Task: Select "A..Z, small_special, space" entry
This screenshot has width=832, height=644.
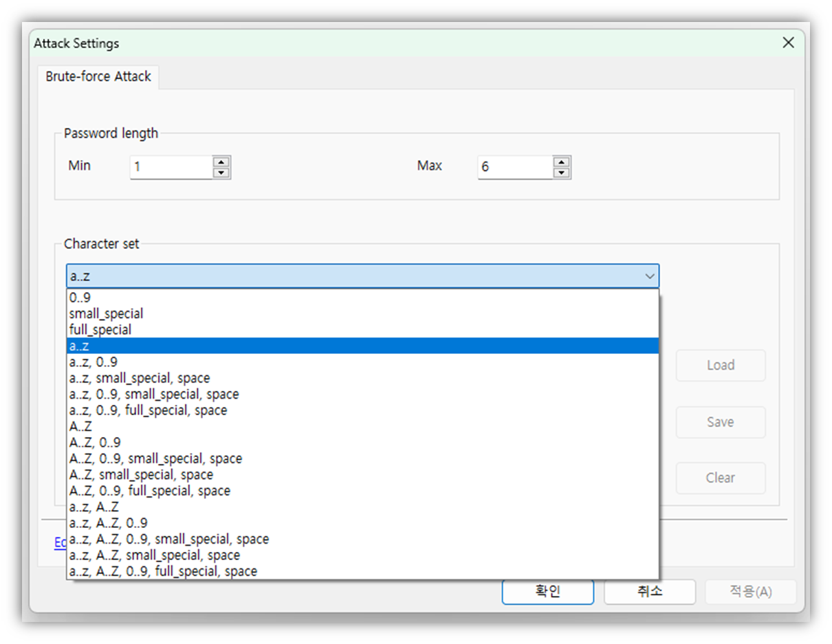Action: [x=141, y=475]
